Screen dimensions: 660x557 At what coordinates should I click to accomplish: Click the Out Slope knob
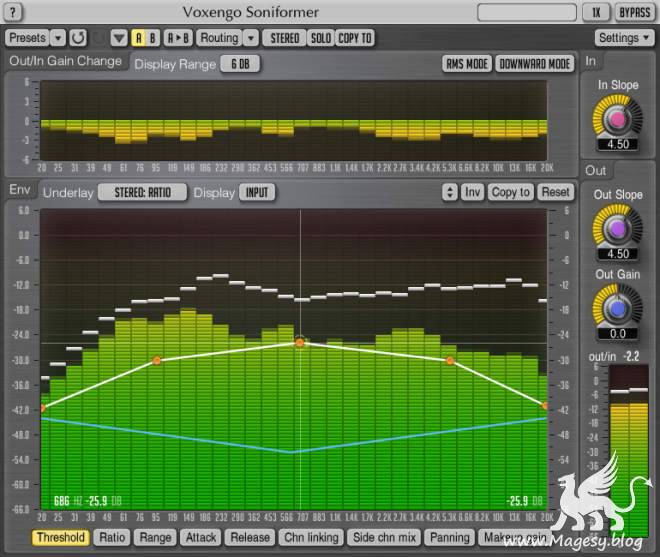[x=617, y=229]
